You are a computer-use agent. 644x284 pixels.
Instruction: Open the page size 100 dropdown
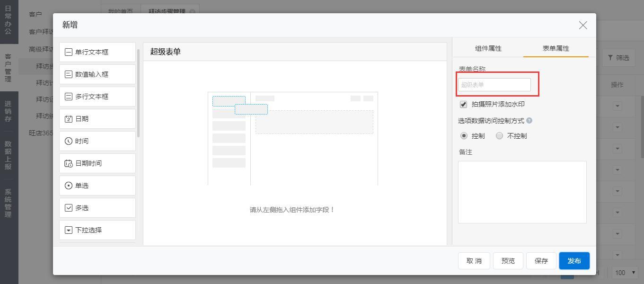click(x=626, y=273)
